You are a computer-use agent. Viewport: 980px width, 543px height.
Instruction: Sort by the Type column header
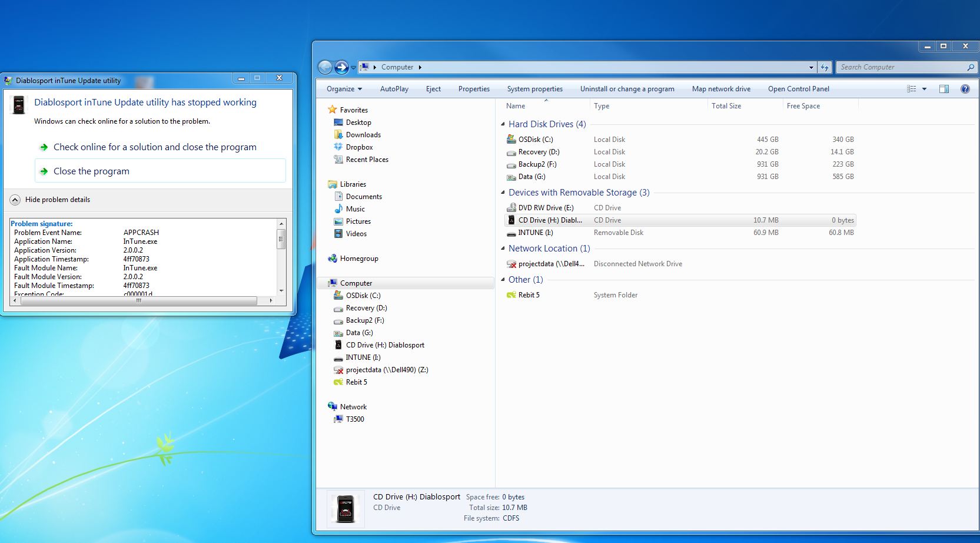(602, 106)
